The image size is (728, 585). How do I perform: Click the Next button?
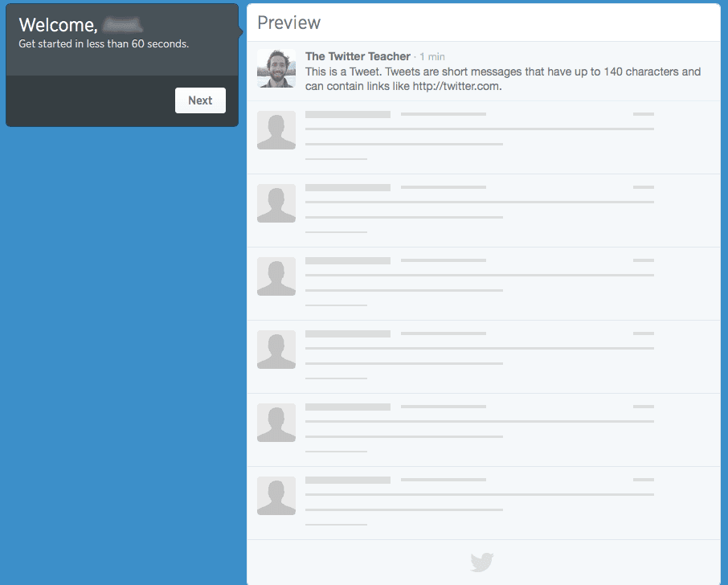point(200,100)
